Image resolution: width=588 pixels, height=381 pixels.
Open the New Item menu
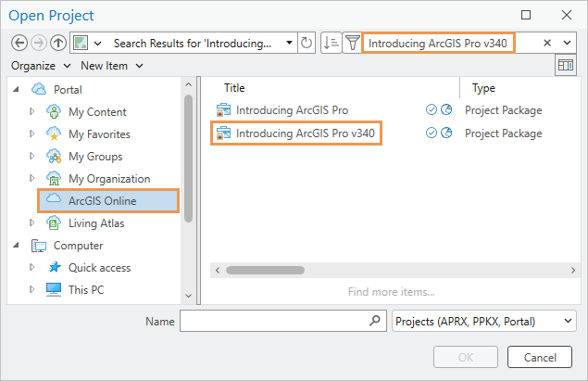coord(111,66)
